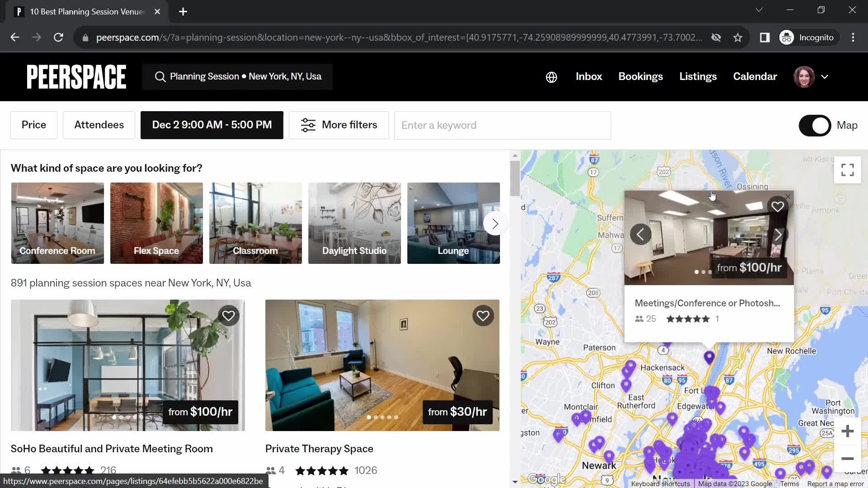Expand the Attendees filter dropdown
Screen dimensions: 868x488
99,125
